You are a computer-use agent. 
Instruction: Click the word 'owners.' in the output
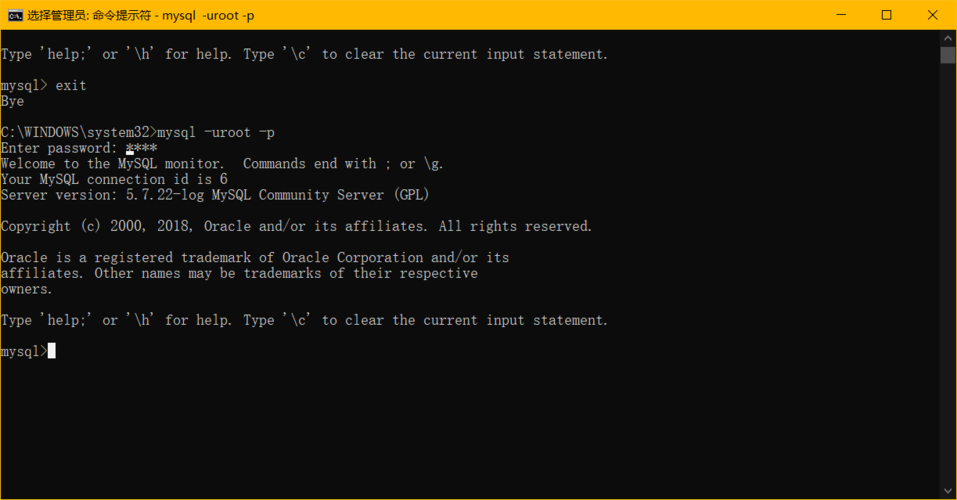[27, 289]
